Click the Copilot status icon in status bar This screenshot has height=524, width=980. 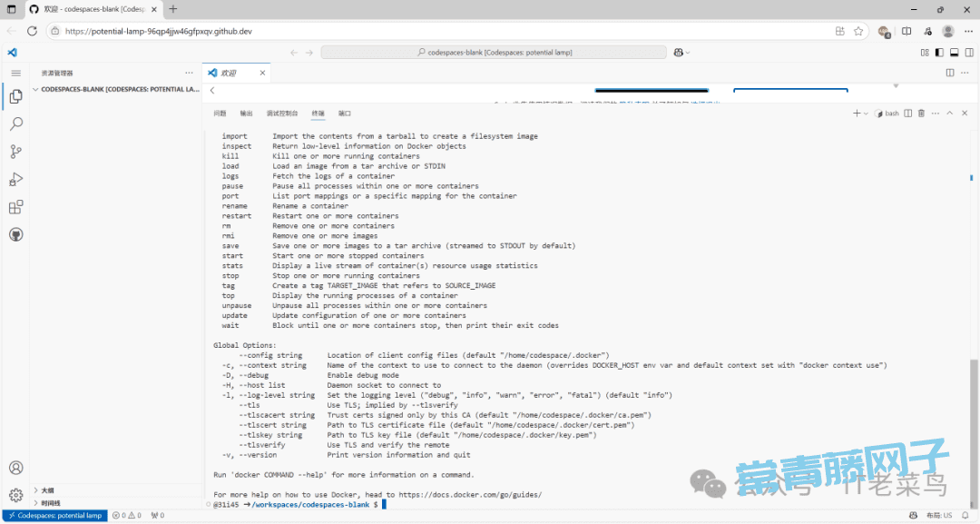click(x=913, y=516)
